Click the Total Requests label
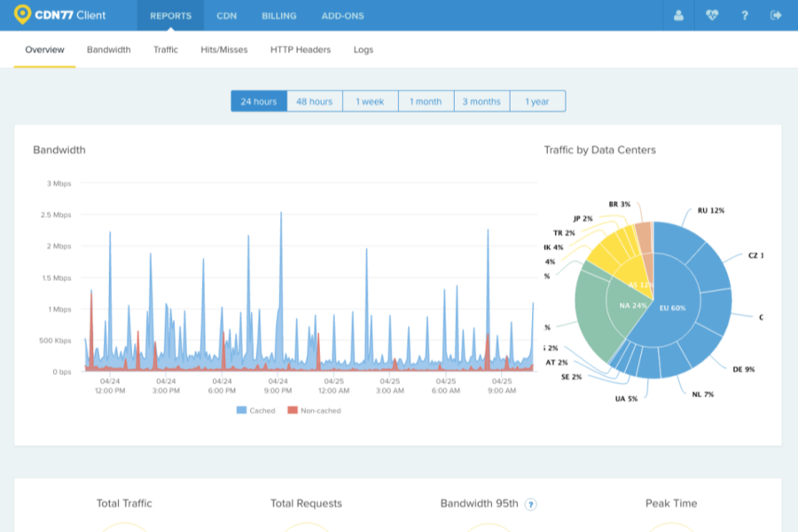The image size is (798, 532). coord(306,504)
